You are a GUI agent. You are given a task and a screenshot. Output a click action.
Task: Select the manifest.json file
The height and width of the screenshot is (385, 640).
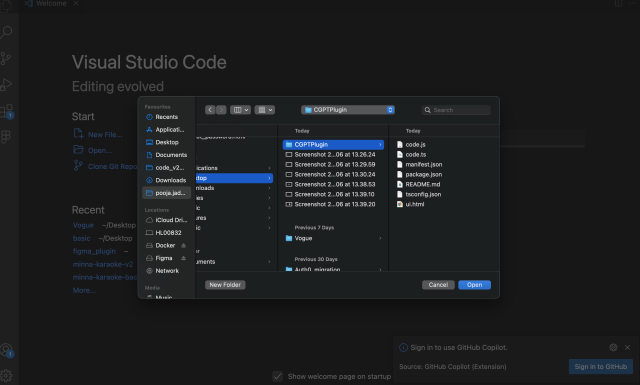(420, 165)
